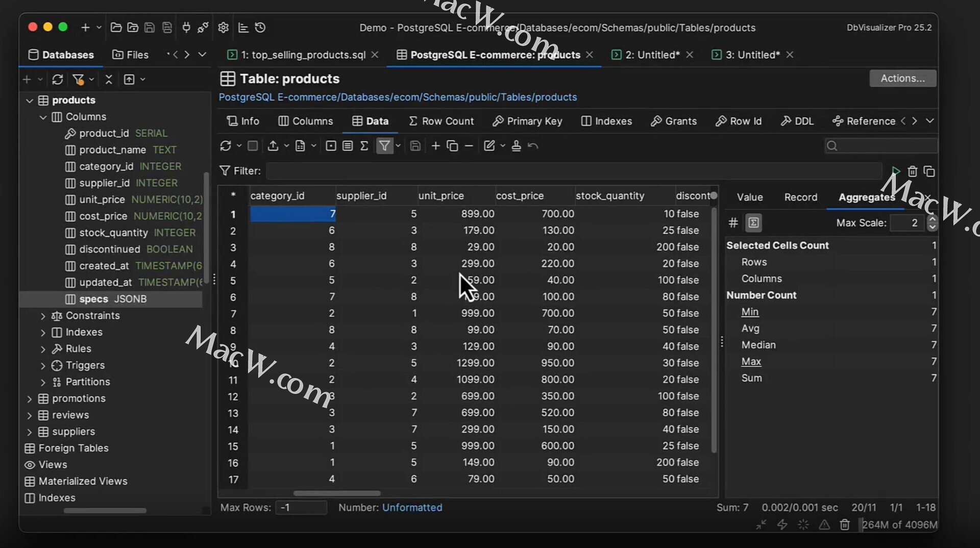The height and width of the screenshot is (548, 980).
Task: Click the Disconnect plug icon in top toolbar
Action: (203, 28)
